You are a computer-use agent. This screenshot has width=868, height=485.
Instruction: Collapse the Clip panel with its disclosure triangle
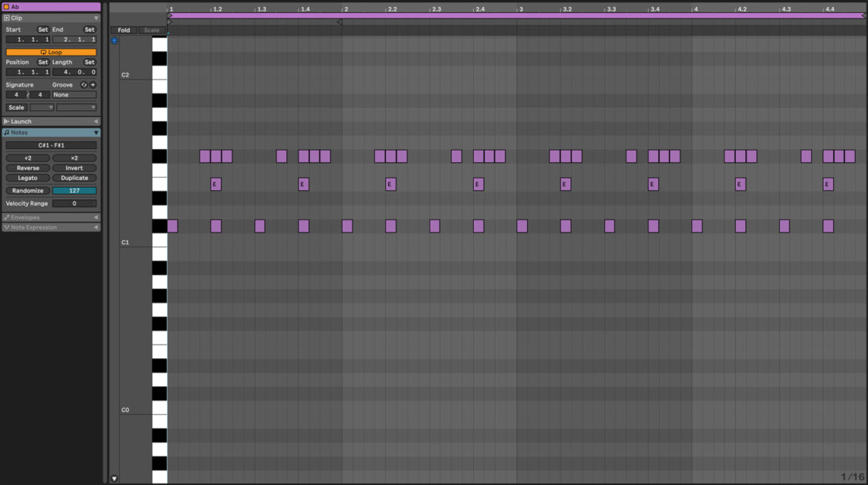click(96, 17)
